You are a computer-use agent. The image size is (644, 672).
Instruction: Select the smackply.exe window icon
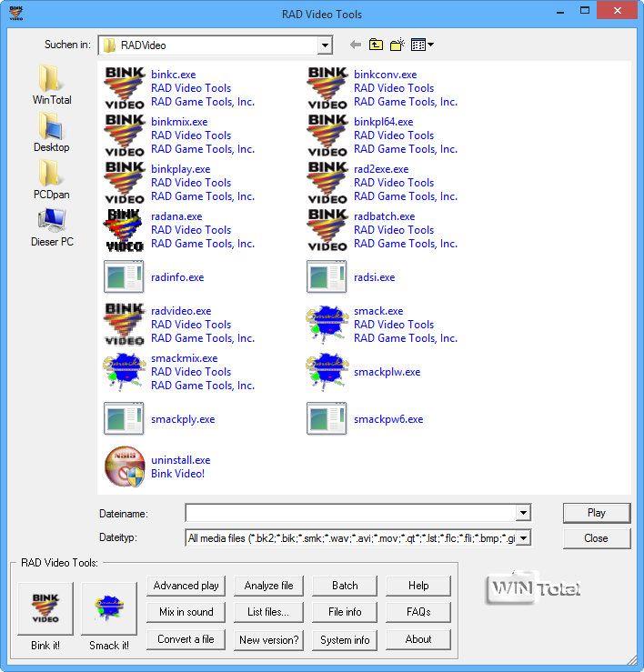(x=124, y=418)
